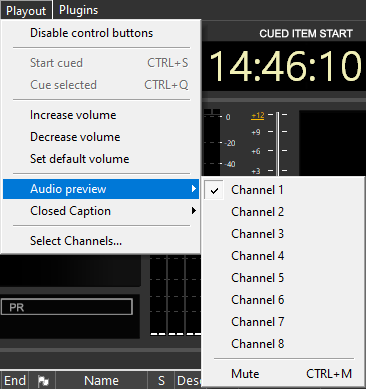Select Cue selected menu entry

point(101,85)
